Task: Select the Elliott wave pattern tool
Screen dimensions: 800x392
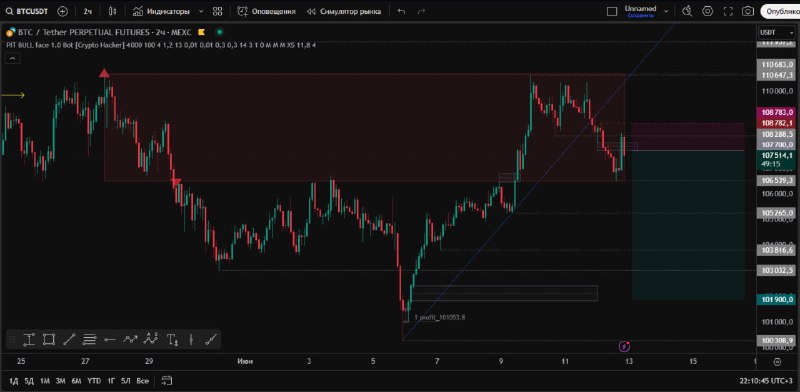Action: point(151,339)
